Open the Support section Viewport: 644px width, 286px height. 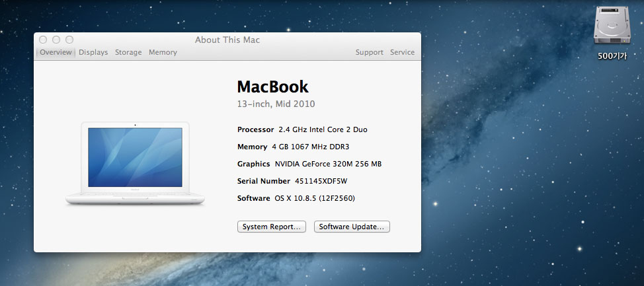369,52
